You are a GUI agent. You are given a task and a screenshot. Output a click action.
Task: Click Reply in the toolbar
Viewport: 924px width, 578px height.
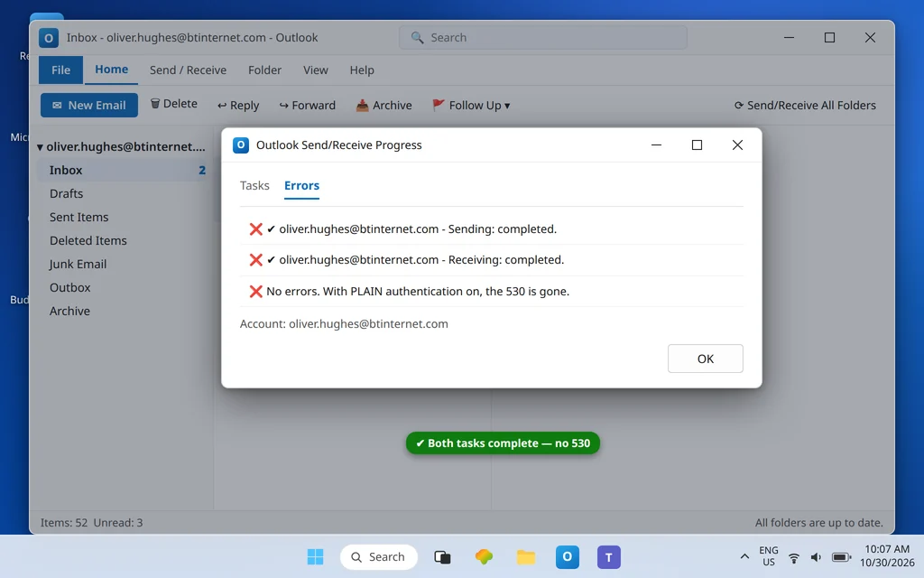(x=238, y=105)
